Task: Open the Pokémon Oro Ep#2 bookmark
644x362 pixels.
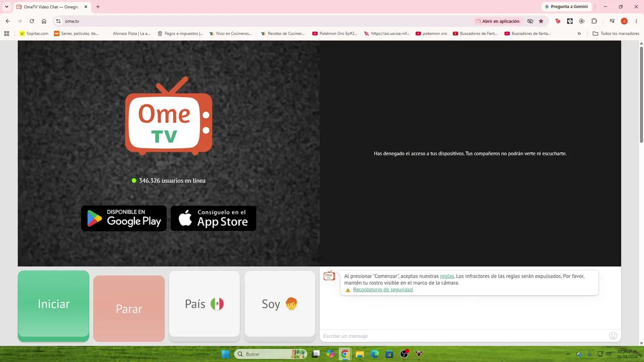Action: (x=335, y=34)
